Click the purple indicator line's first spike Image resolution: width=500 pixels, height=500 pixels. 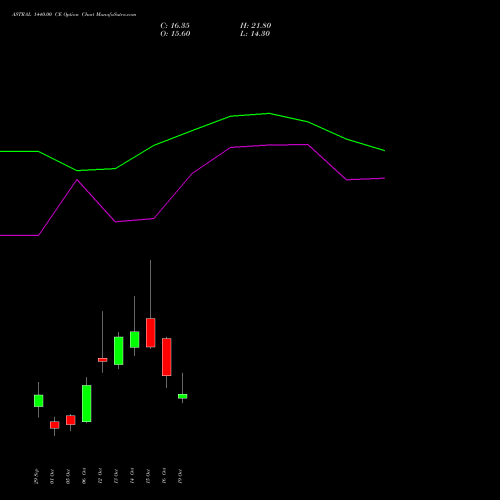pyautogui.click(x=77, y=180)
